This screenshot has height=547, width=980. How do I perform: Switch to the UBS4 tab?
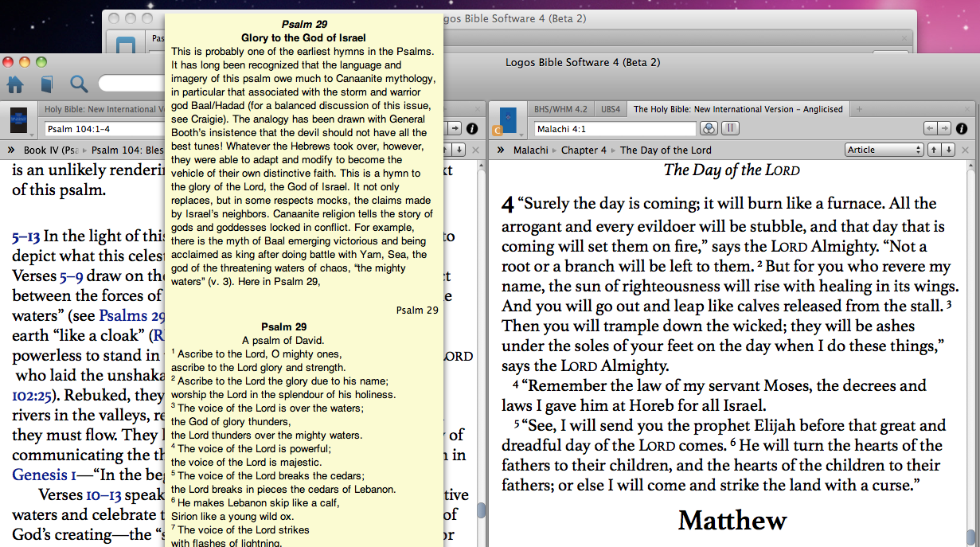pyautogui.click(x=611, y=109)
